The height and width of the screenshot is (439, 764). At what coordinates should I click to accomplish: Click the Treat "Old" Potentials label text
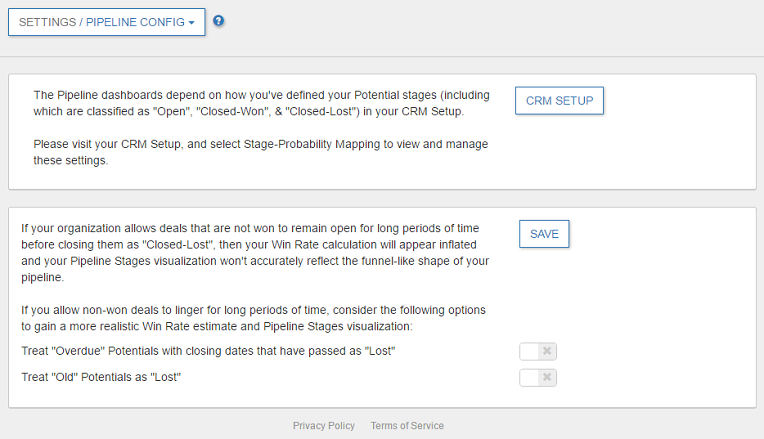(x=100, y=378)
